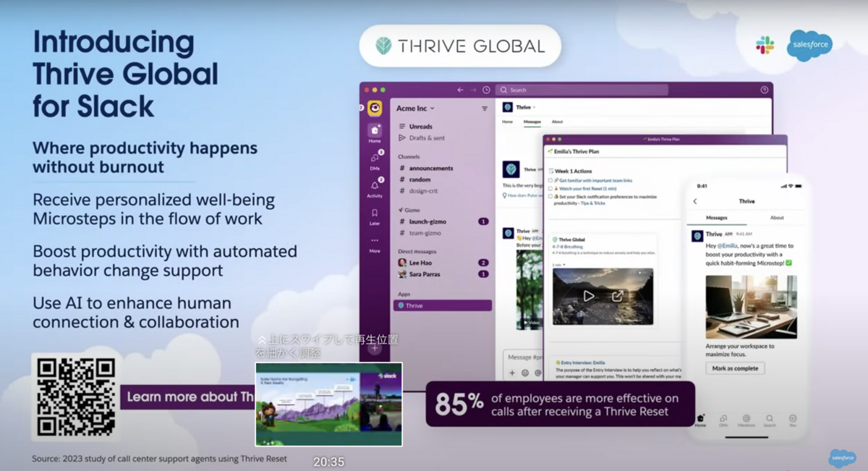
Task: Check 'Watch your first Reset' checkbox
Action: (x=551, y=188)
